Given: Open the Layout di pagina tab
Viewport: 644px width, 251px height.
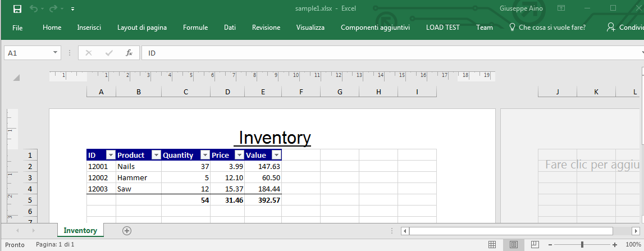Looking at the screenshot, I should tap(141, 28).
